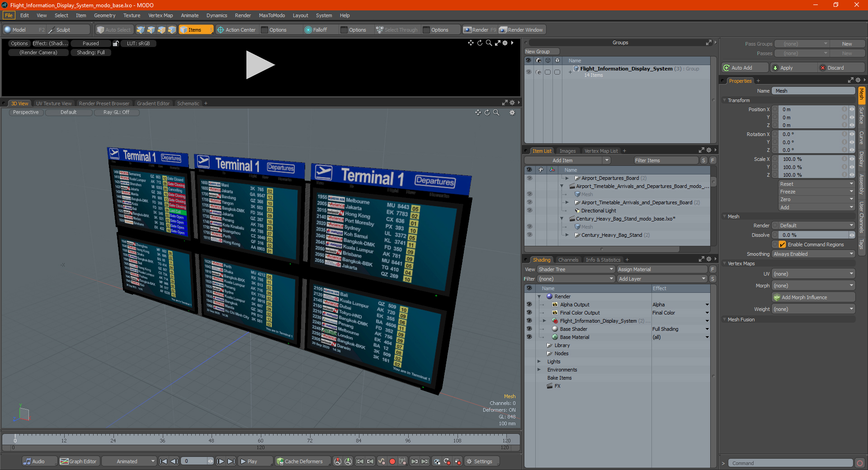Collapse the Render item in Shader Tree
This screenshot has width=868, height=470.
[539, 296]
